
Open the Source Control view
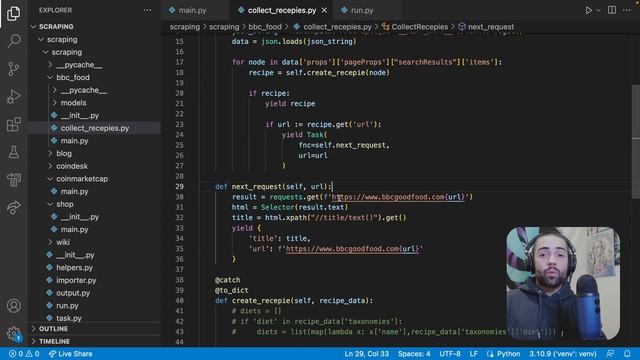(13, 69)
